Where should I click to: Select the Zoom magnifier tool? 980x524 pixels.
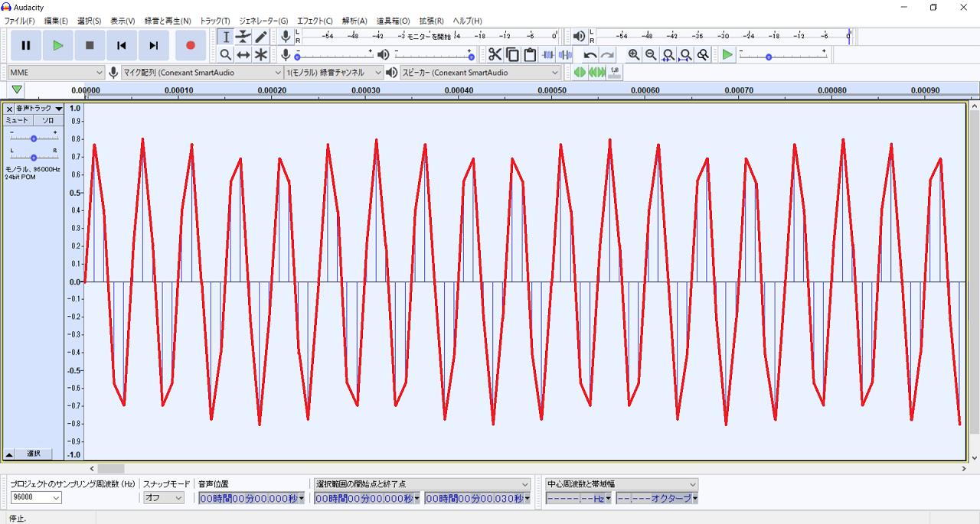pos(226,54)
